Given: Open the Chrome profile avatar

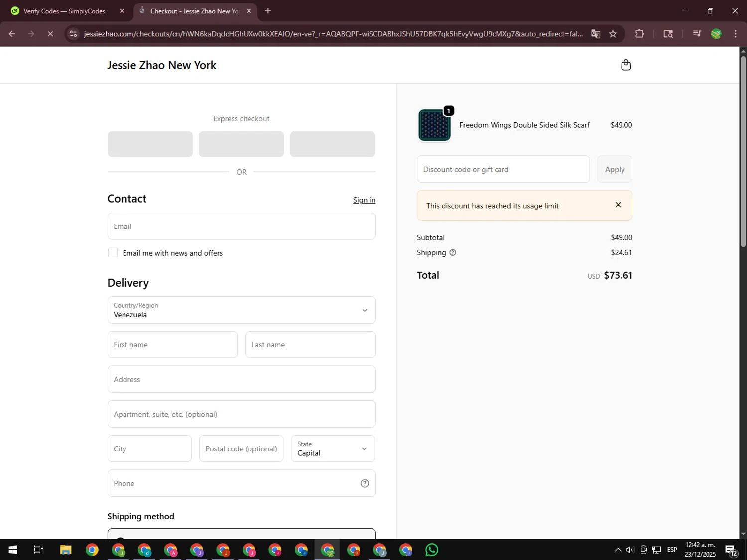Looking at the screenshot, I should coord(716,34).
